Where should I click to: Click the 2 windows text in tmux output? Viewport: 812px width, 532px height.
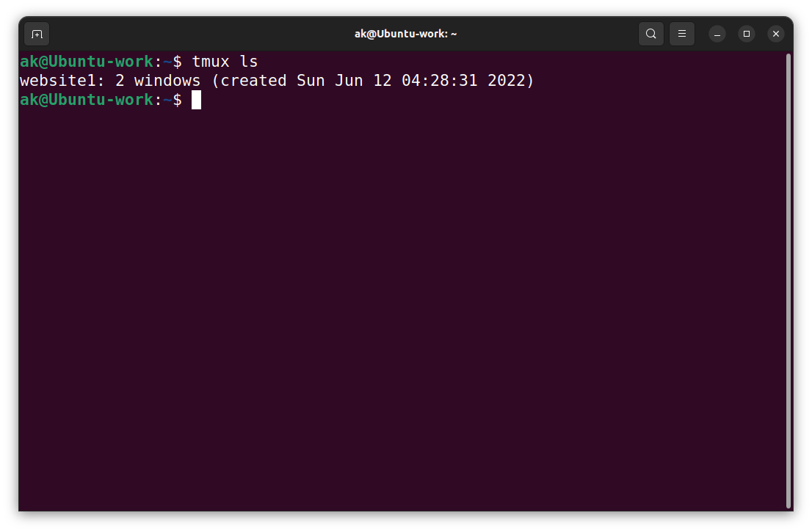(x=158, y=81)
